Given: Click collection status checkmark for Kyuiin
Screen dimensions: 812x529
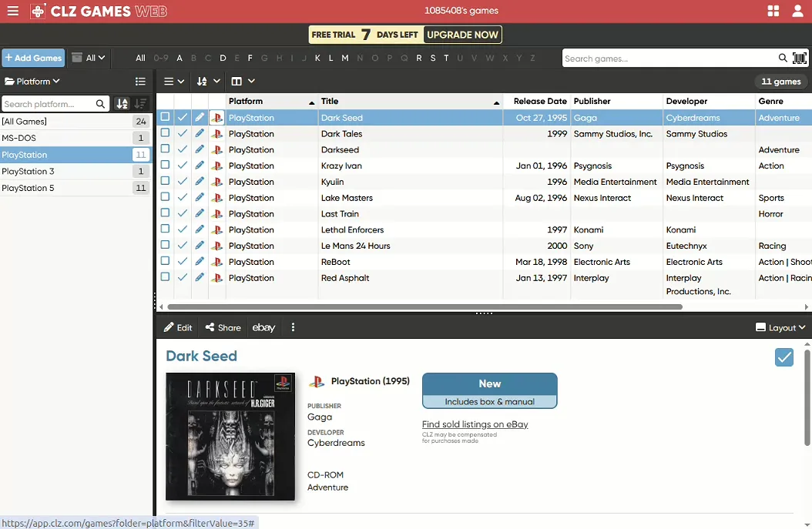Looking at the screenshot, I should [x=183, y=182].
